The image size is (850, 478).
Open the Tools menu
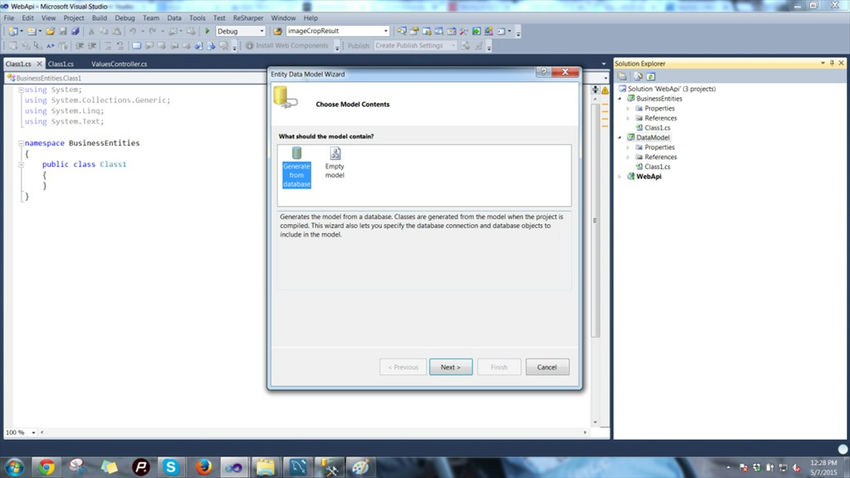(x=197, y=18)
